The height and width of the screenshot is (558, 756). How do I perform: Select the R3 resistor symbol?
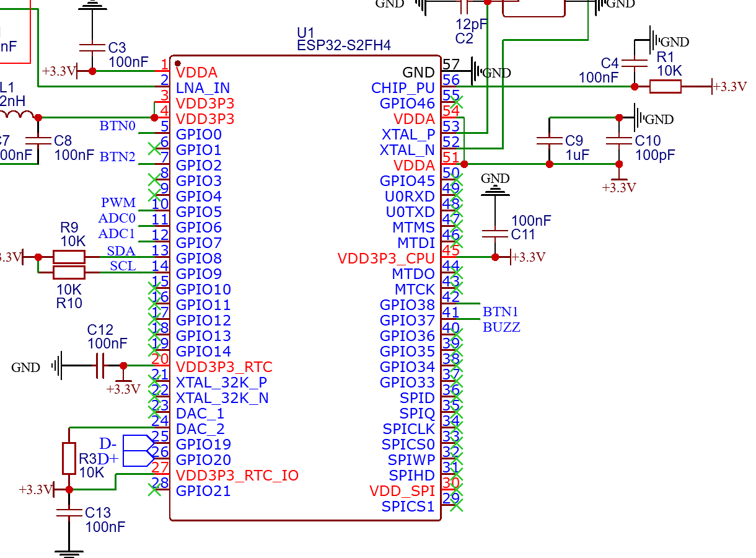[x=69, y=458]
